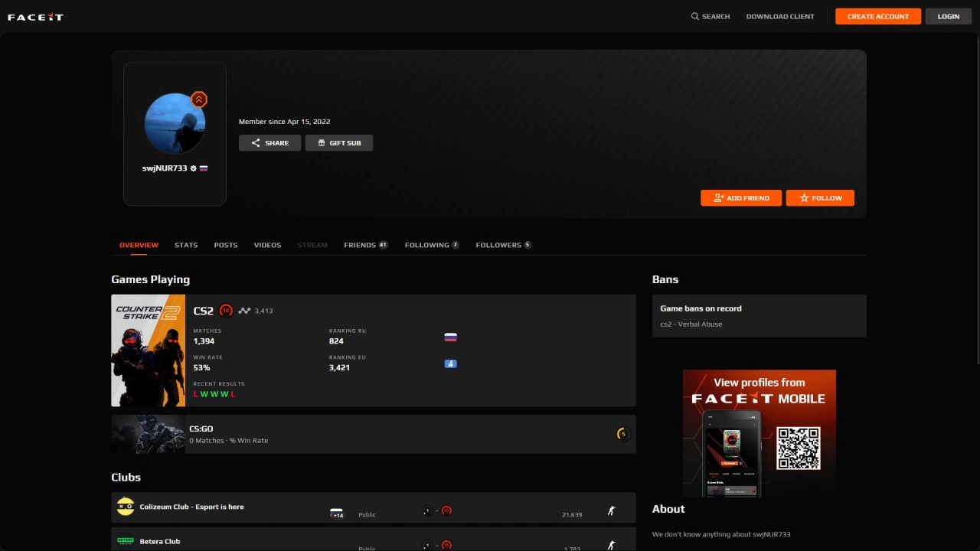Viewport: 980px width, 551px height.
Task: Click the FACEIT logo in the header
Action: tap(35, 17)
